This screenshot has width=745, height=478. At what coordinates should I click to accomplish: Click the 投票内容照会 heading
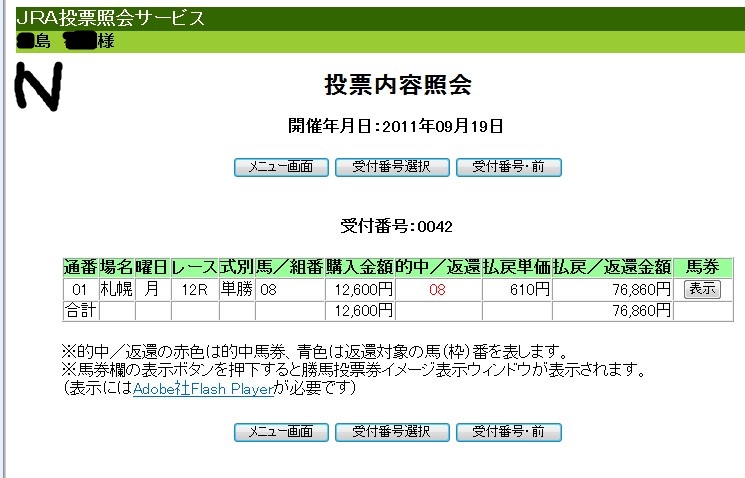coord(398,86)
